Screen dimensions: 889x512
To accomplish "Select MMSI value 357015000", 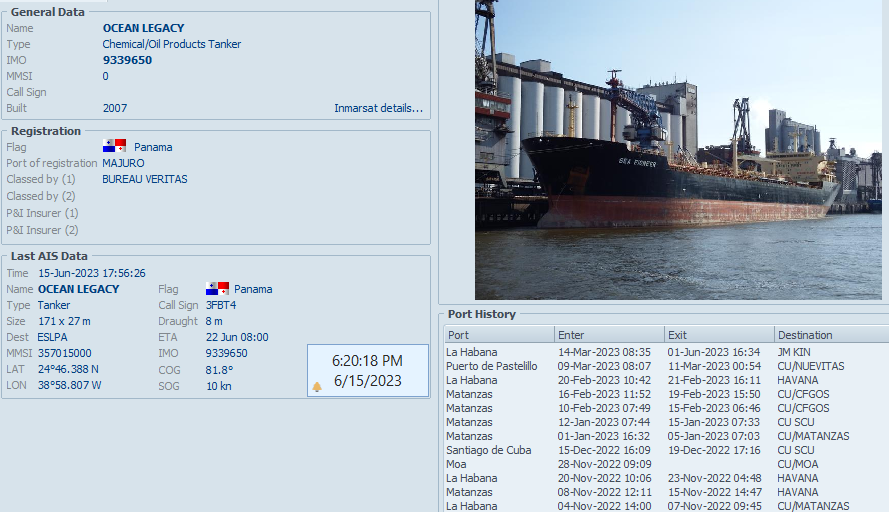I will tap(65, 353).
